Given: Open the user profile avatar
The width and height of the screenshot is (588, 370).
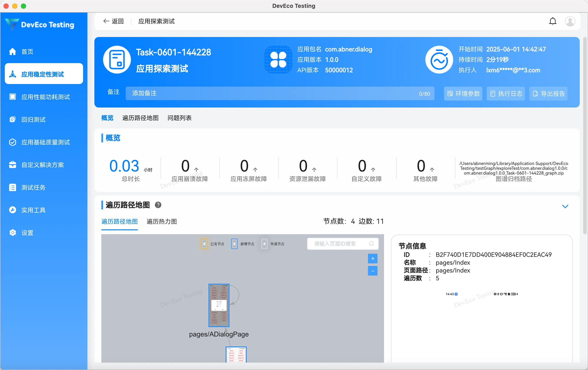Looking at the screenshot, I should (570, 21).
